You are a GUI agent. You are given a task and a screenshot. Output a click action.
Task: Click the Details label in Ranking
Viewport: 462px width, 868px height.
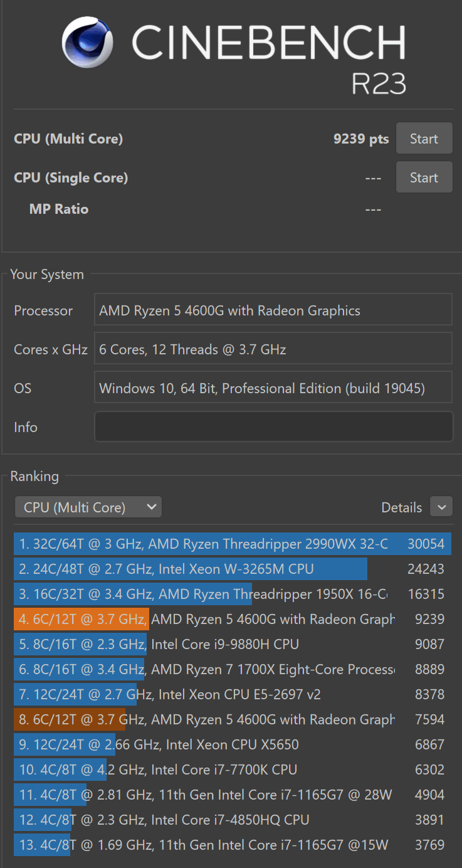[x=401, y=507]
